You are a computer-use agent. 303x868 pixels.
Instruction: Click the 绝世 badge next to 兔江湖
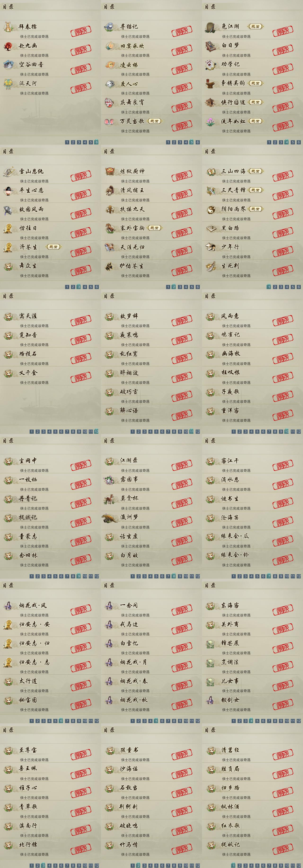(x=255, y=27)
